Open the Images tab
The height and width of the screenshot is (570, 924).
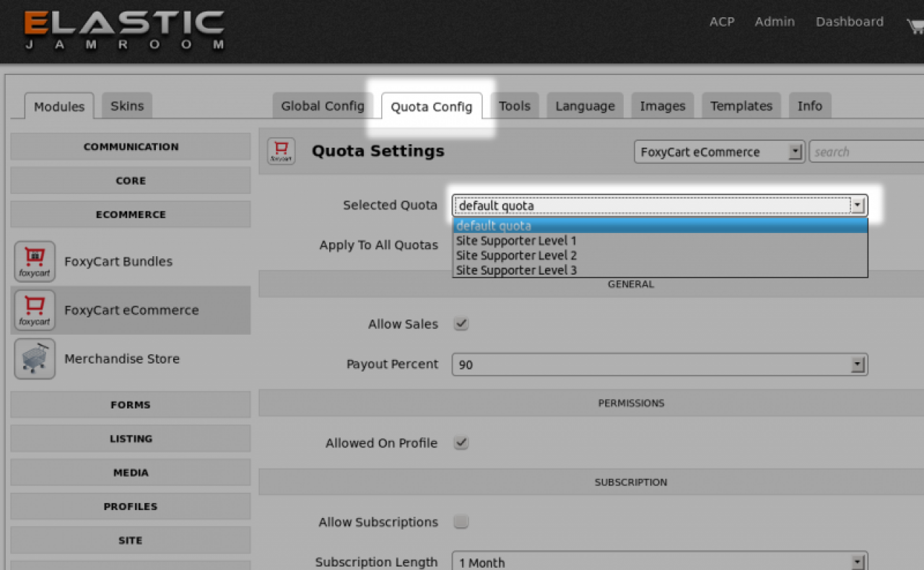pos(663,106)
